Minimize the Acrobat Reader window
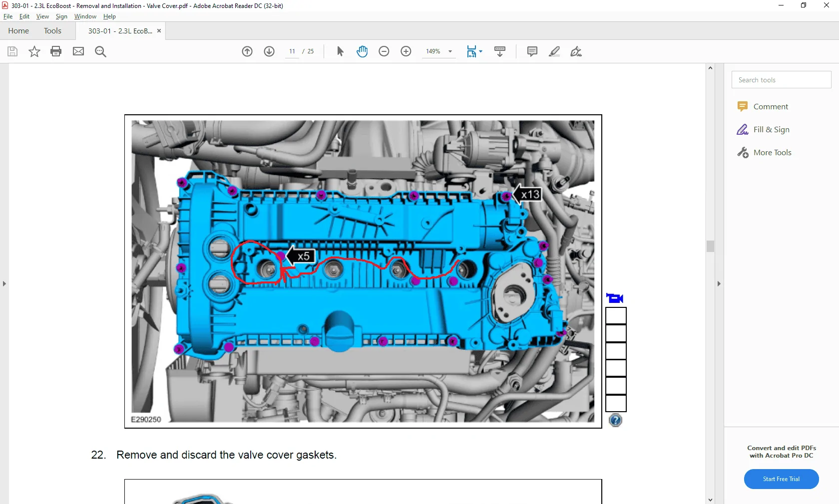 (x=781, y=5)
